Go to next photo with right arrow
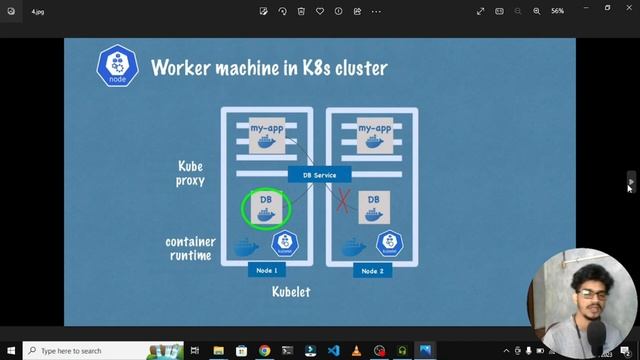This screenshot has height=360, width=640. pos(631,181)
